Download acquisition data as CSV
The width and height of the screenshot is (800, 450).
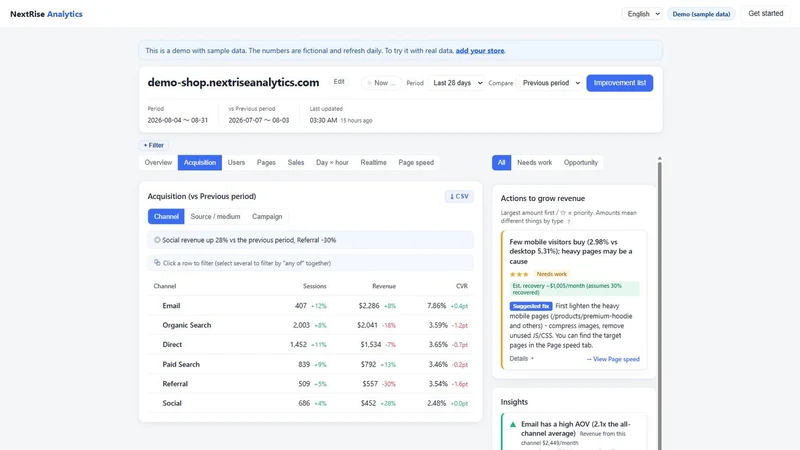[459, 196]
